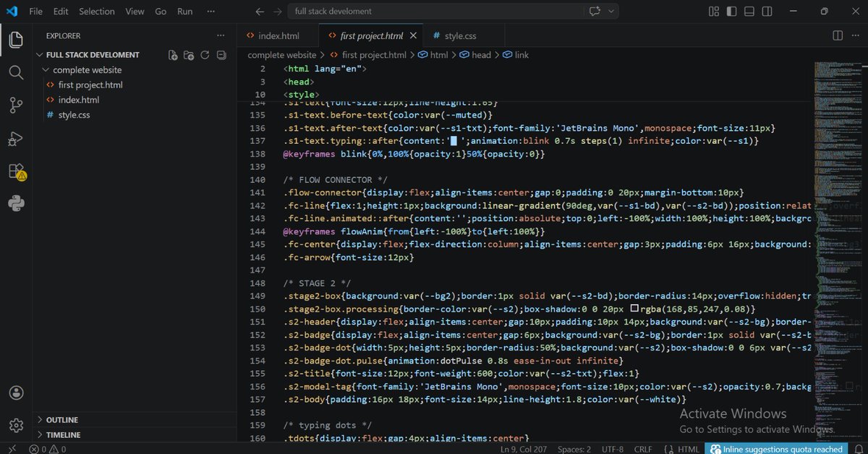Open the Source Control view
This screenshot has height=454, width=868.
click(16, 106)
